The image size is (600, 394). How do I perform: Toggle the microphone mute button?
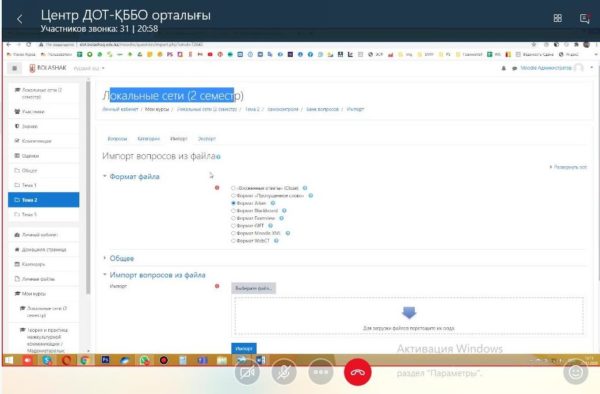click(284, 372)
